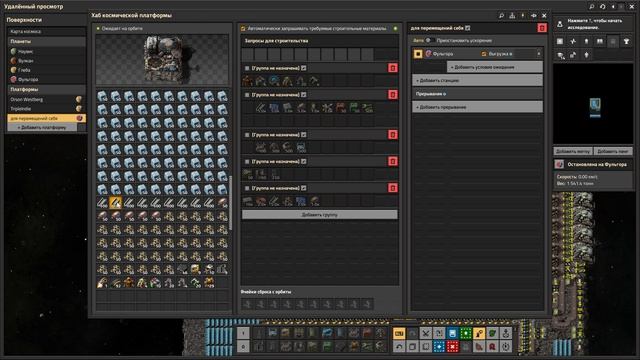Screen dimensions: 640x360
Task: Select platform 'для перемещений себя'
Action: point(47,118)
